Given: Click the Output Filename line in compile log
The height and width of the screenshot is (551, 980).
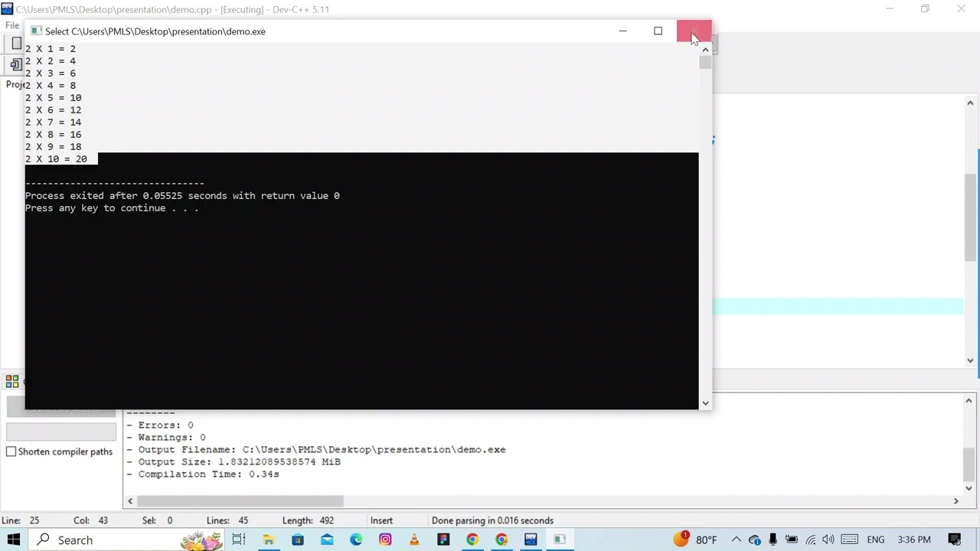Looking at the screenshot, I should coord(316,449).
